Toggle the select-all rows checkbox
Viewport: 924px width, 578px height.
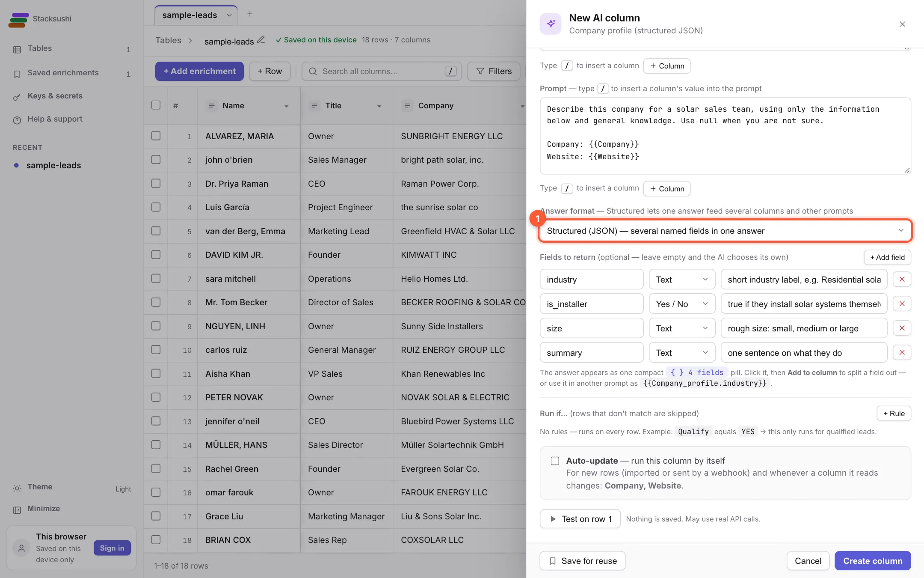156,105
